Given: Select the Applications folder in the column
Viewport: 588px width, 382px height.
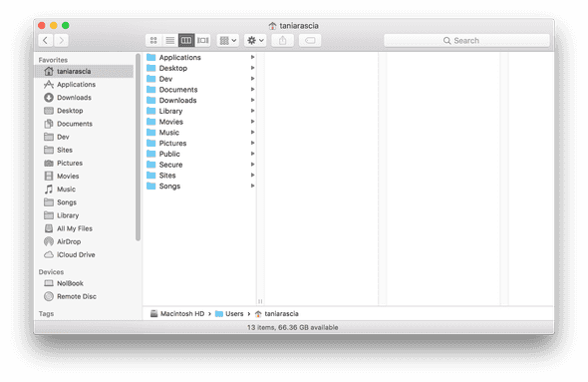Looking at the screenshot, I should coord(200,57).
